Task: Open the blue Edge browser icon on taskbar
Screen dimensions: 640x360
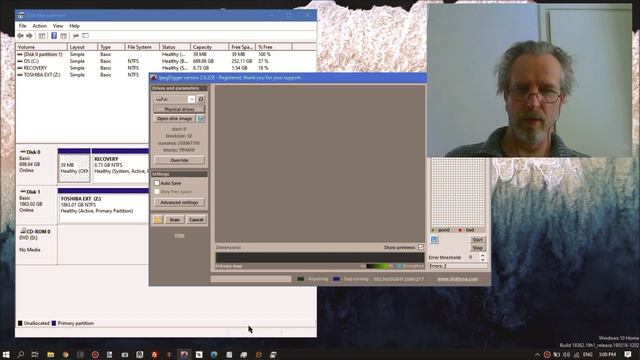Action: point(214,354)
